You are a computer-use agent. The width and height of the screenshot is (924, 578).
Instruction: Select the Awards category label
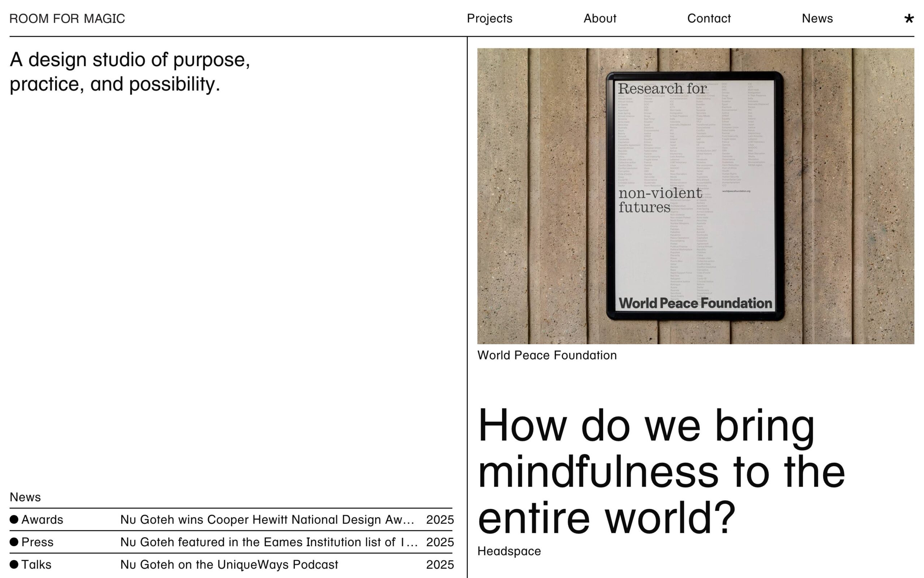42,519
